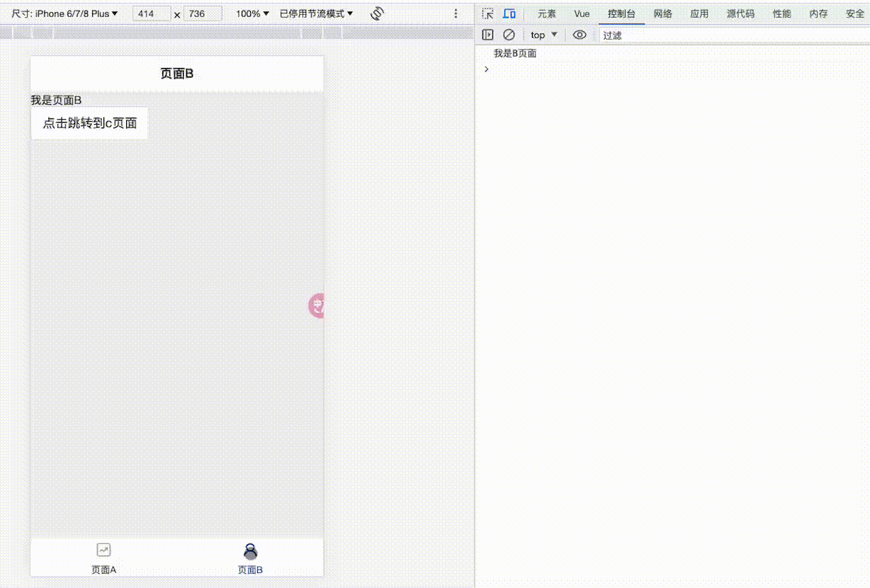This screenshot has width=870, height=588.
Task: Select the 控制台 tab
Action: 621,13
